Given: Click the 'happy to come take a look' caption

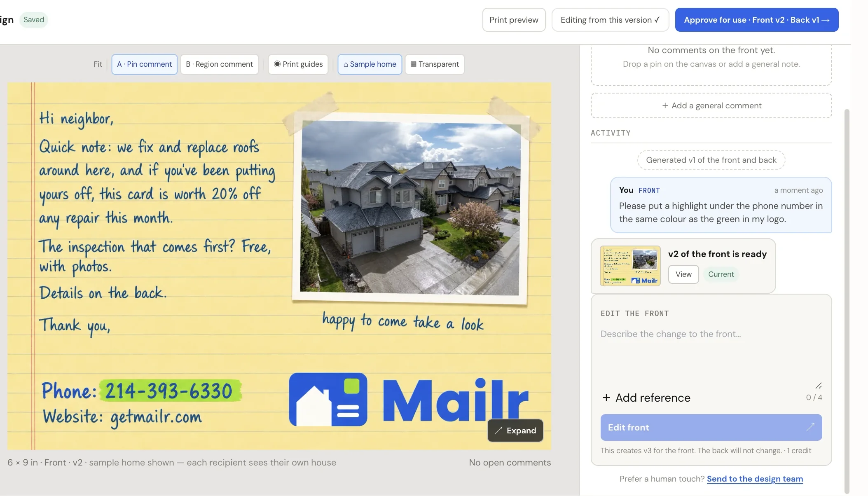Looking at the screenshot, I should (x=403, y=321).
